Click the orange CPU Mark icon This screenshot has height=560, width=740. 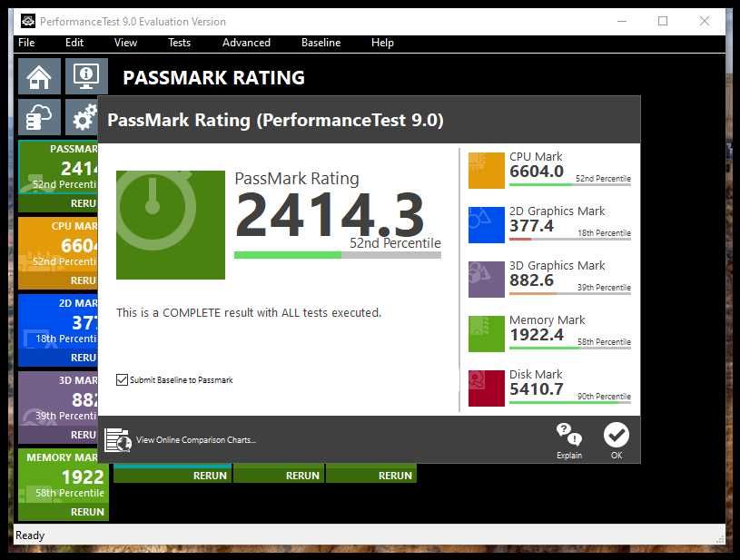486,171
